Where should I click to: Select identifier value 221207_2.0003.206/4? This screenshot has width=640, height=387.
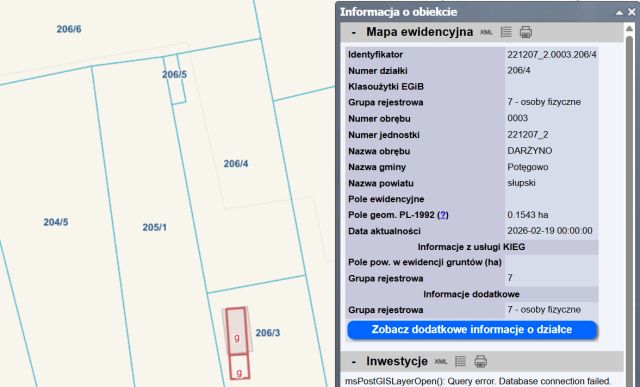(x=552, y=55)
